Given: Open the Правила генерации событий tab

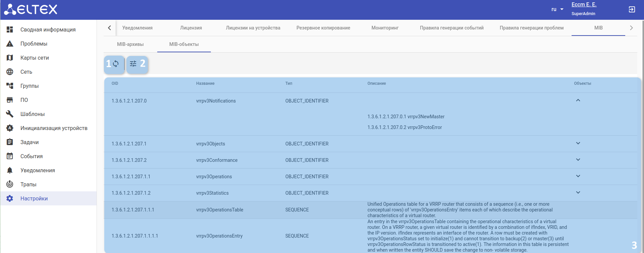Looking at the screenshot, I should 452,28.
